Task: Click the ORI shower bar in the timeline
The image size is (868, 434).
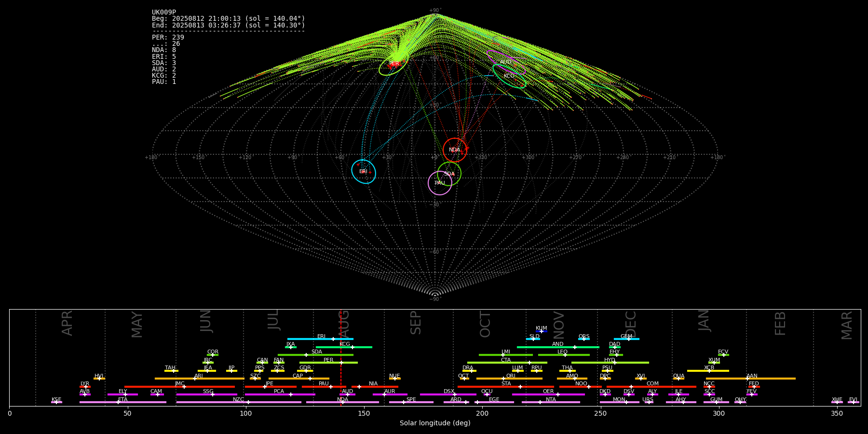Action: click(x=509, y=379)
